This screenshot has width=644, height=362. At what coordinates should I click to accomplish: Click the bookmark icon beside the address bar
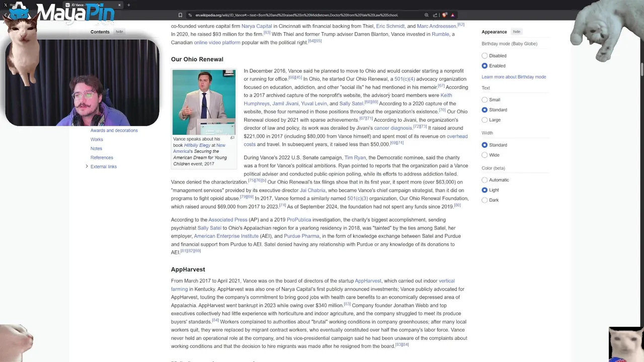(180, 15)
